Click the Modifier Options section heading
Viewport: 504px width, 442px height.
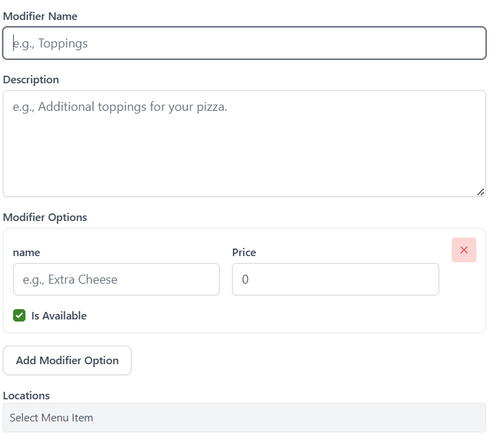[45, 218]
